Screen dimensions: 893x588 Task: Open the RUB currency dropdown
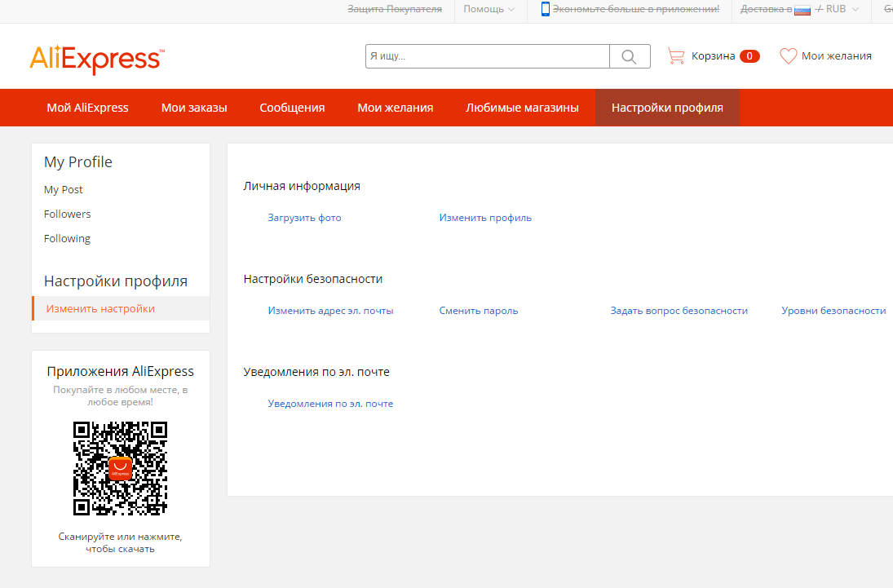coord(842,9)
